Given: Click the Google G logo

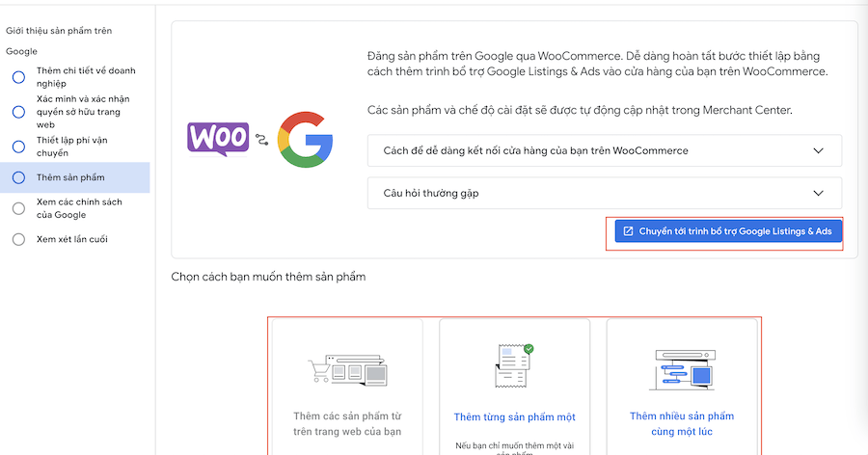Looking at the screenshot, I should click(x=305, y=140).
